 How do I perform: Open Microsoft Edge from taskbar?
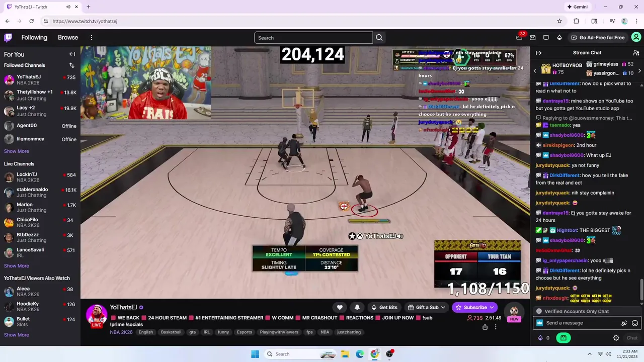pos(360,354)
